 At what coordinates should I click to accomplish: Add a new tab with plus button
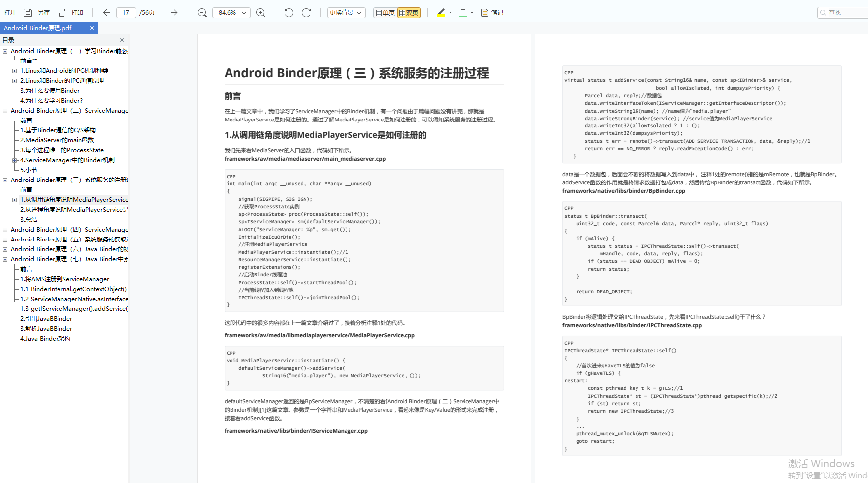tap(105, 28)
